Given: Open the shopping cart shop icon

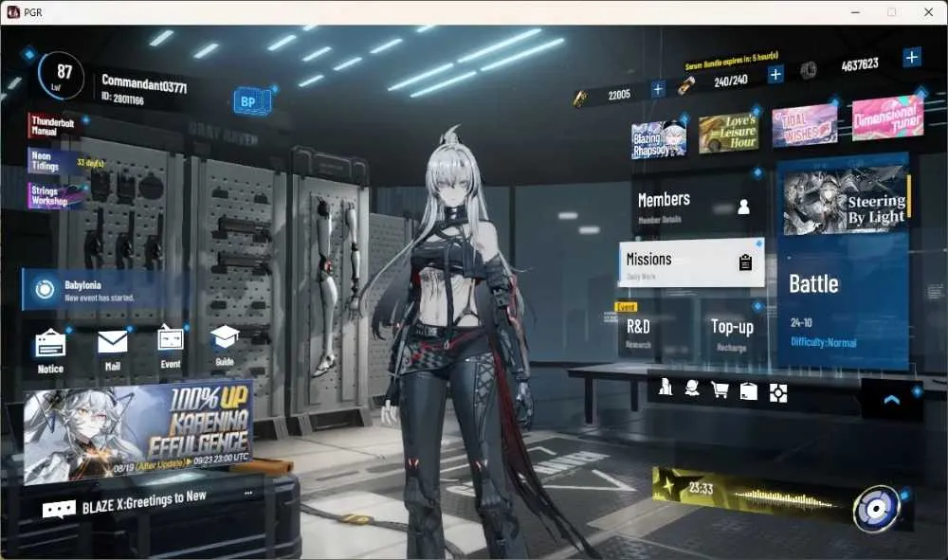Looking at the screenshot, I should coord(720,390).
